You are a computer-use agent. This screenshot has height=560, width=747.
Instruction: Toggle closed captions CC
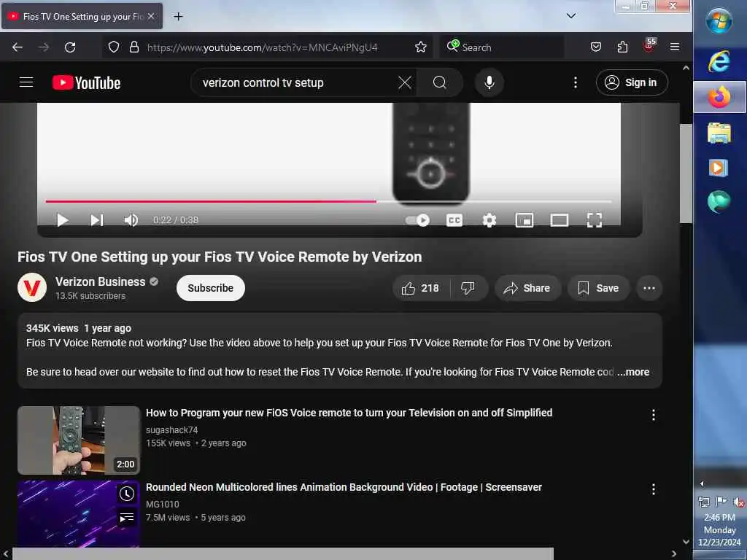[454, 220]
